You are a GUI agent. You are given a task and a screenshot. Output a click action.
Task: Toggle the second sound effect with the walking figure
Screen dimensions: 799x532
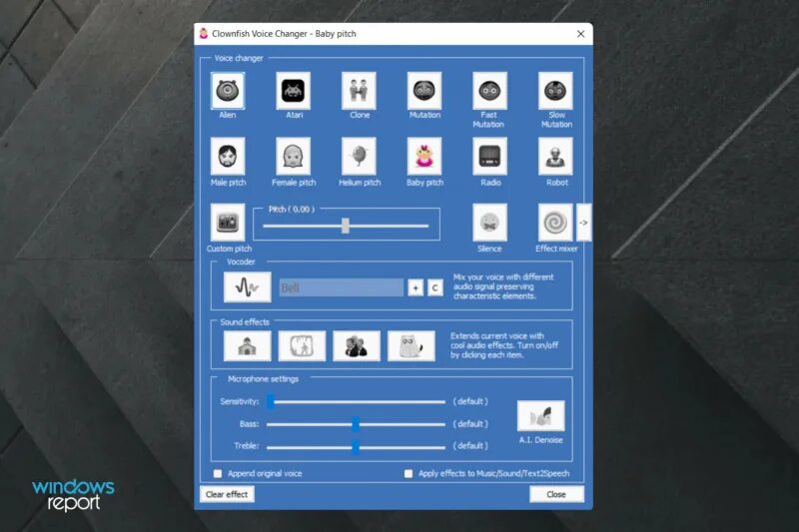pos(302,346)
